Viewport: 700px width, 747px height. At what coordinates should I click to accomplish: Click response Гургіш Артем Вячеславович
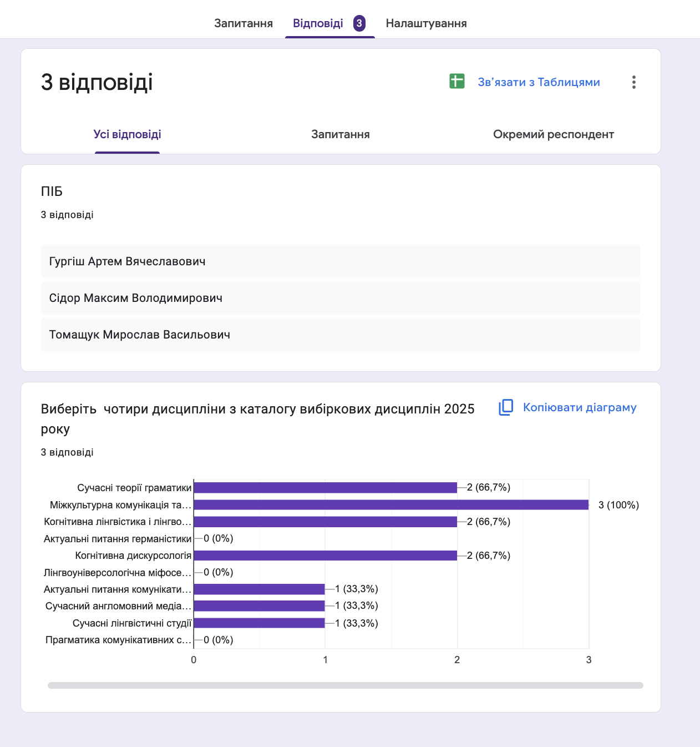click(341, 261)
